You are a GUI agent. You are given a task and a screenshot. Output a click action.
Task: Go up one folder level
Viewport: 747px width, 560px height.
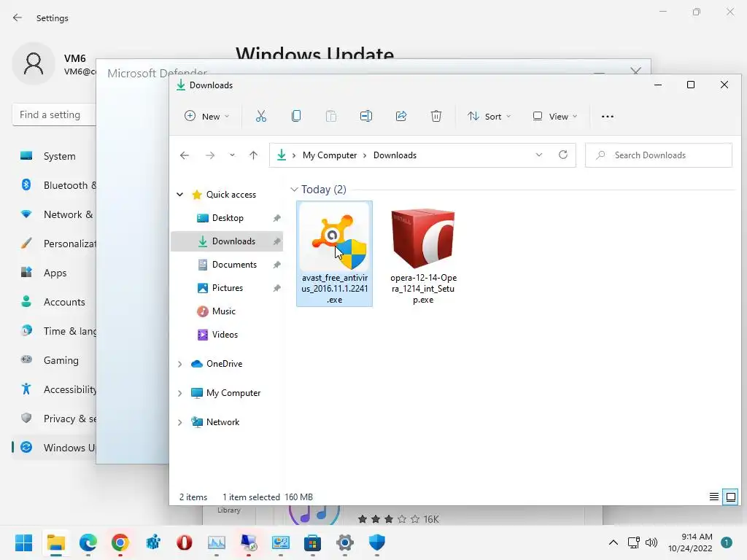[253, 155]
